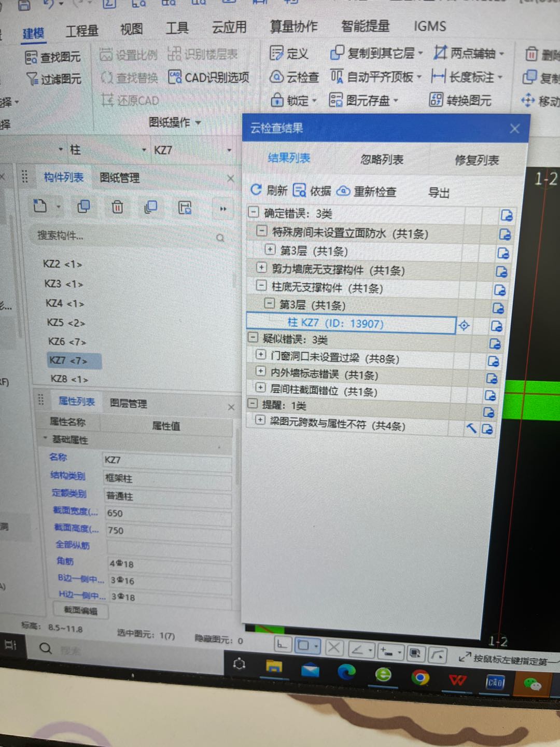Image resolution: width=560 pixels, height=747 pixels.
Task: Select KZ2 <1> in component list
Action: pyautogui.click(x=63, y=264)
